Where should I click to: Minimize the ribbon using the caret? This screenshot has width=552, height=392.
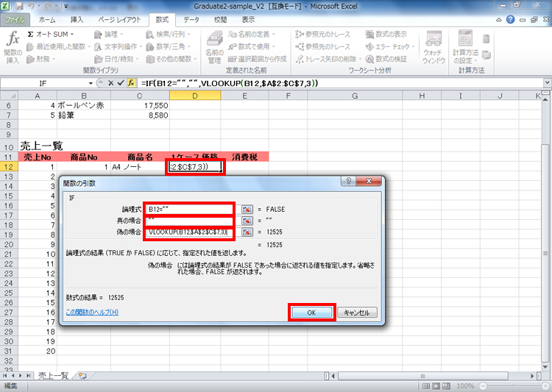point(499,20)
